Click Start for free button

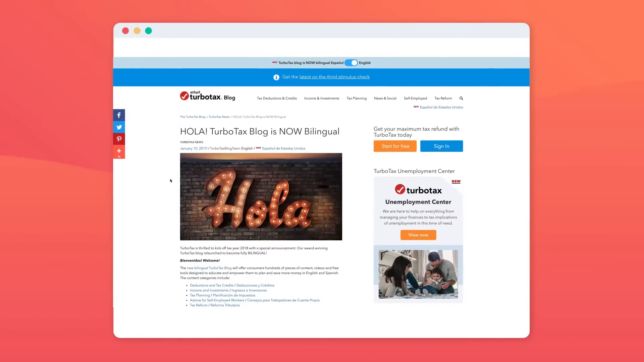click(x=395, y=146)
